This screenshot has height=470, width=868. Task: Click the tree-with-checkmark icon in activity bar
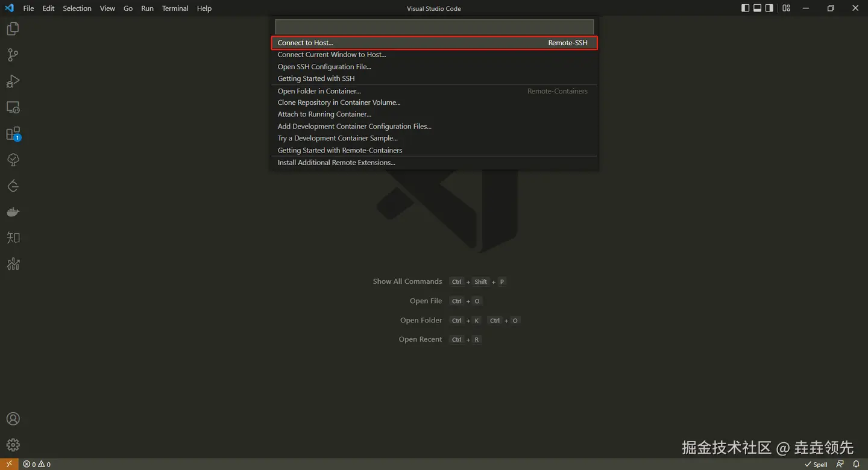pyautogui.click(x=13, y=160)
